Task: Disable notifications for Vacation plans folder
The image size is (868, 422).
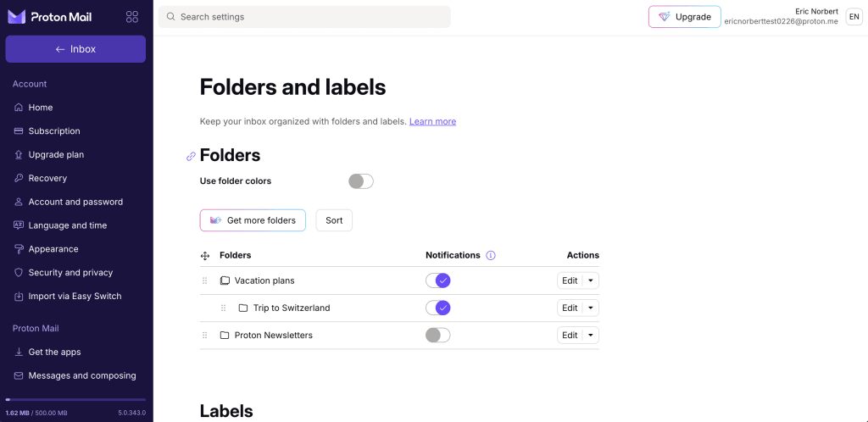Action: pos(437,280)
